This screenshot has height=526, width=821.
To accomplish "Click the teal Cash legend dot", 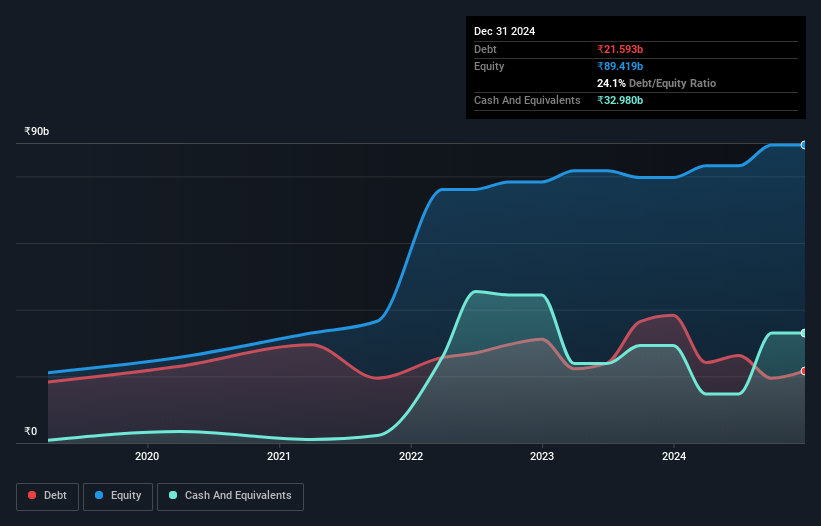I will tap(173, 495).
